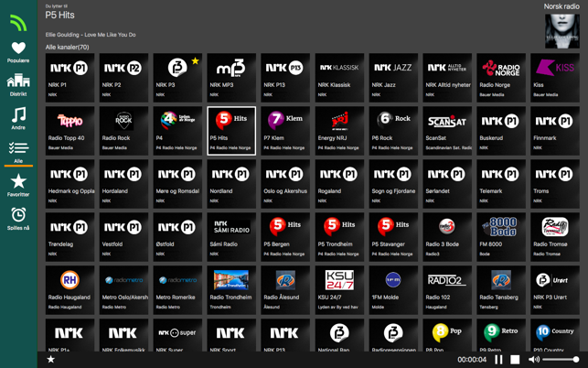Select the Radio Haugaland station

tap(69, 290)
